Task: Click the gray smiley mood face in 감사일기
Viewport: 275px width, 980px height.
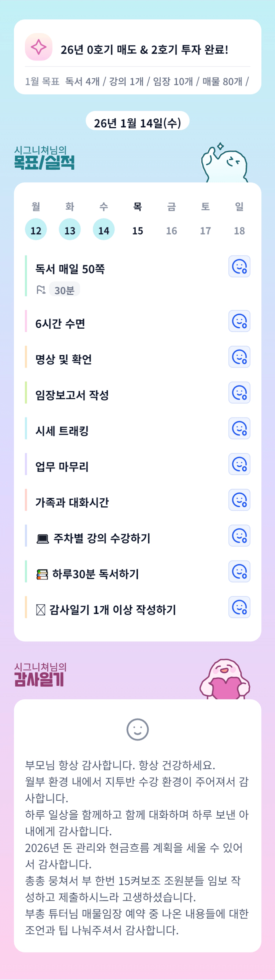Action: point(137,729)
